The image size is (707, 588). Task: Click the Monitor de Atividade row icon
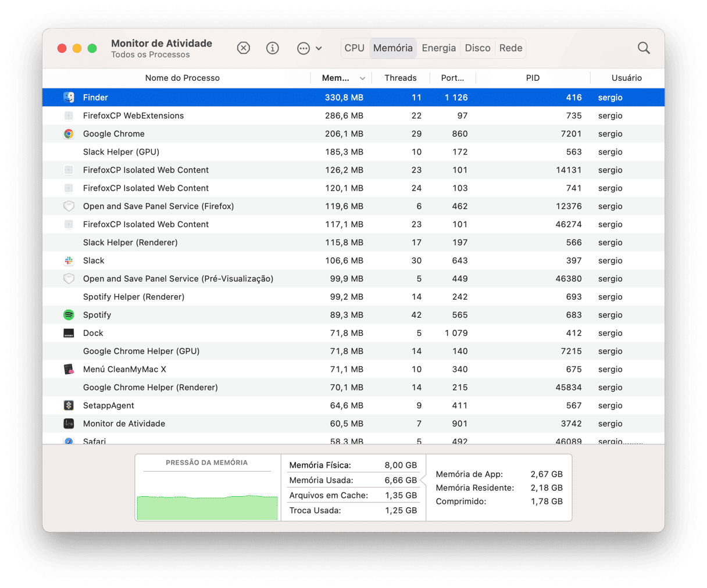[69, 424]
